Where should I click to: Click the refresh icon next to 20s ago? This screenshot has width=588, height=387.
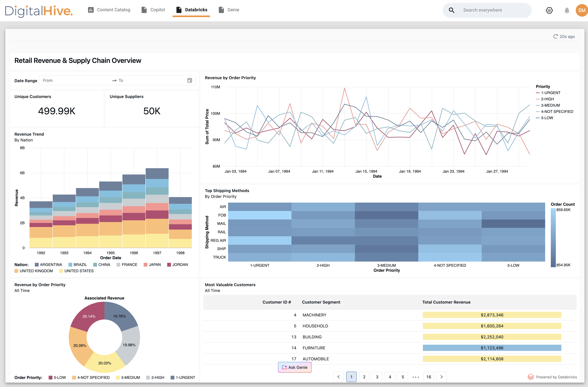tap(555, 37)
